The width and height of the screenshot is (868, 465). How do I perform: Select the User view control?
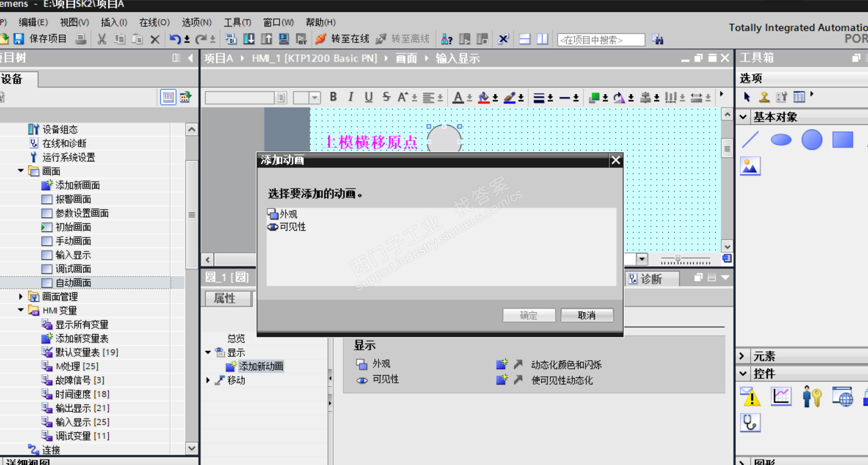point(812,396)
